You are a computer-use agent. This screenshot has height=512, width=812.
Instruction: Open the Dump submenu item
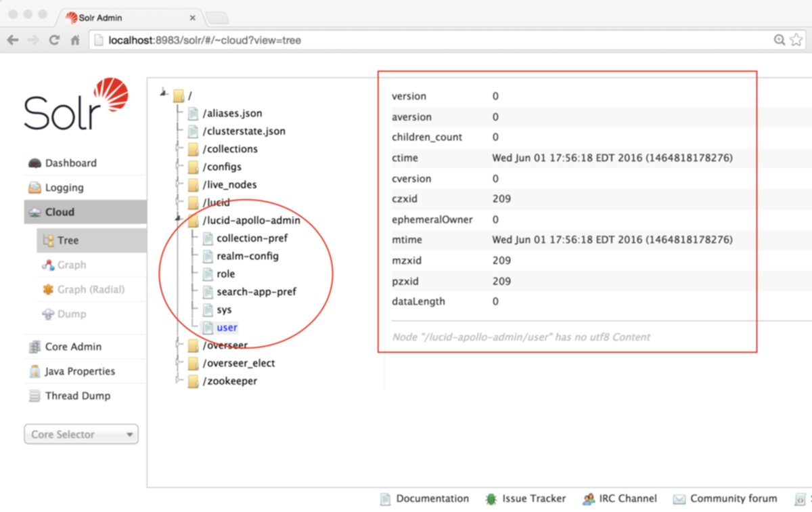coord(91,314)
